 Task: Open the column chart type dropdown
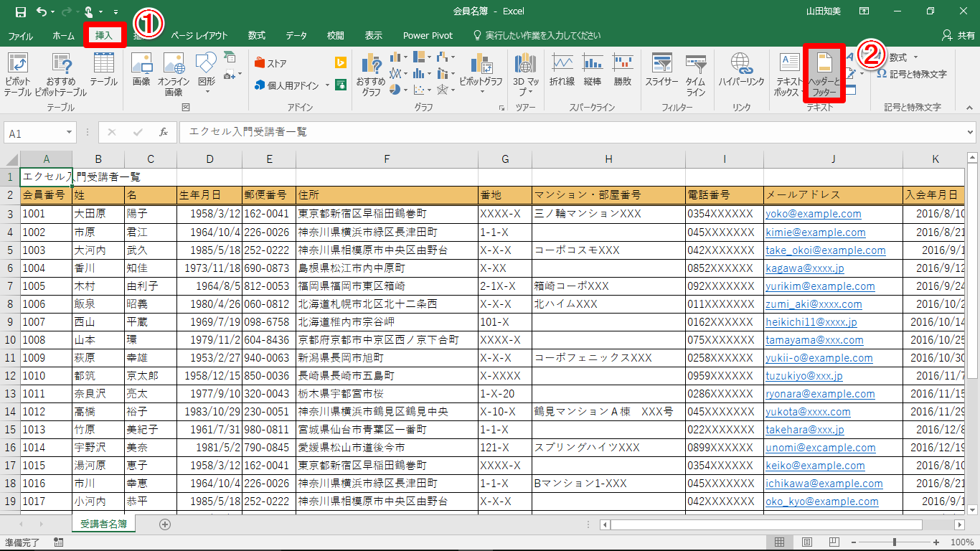(406, 57)
